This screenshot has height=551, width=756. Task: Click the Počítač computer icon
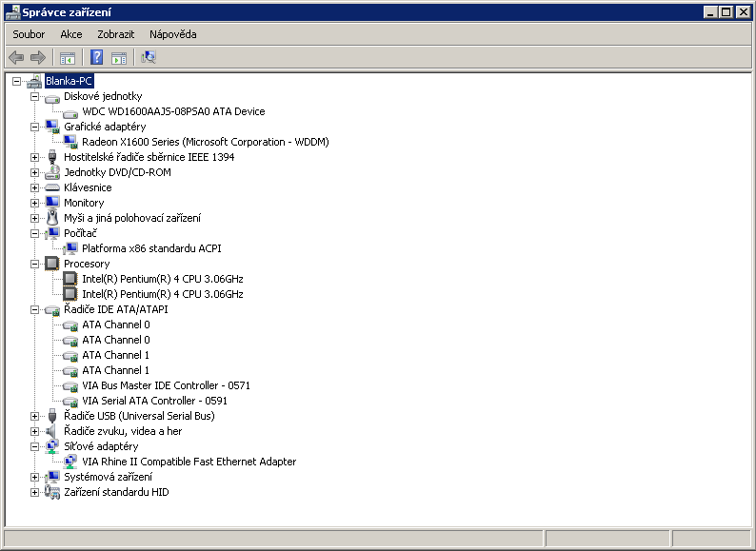(52, 233)
